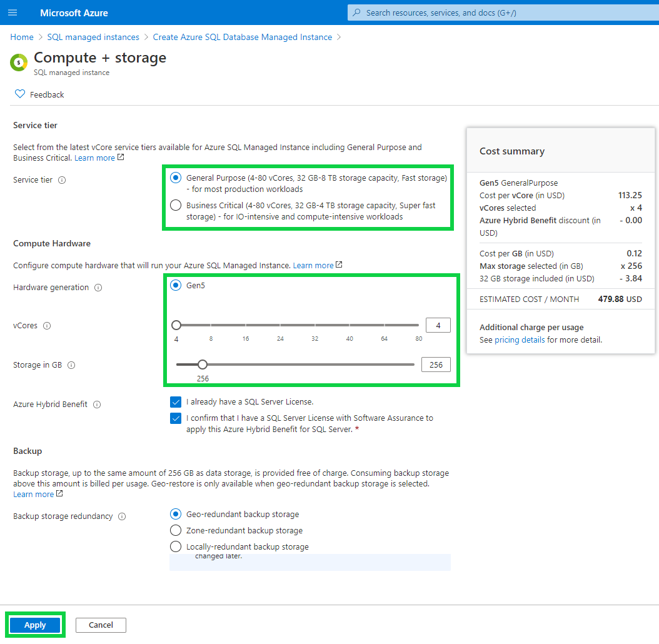This screenshot has width=659, height=644.
Task: Show info tooltip for vCores
Action: (x=47, y=326)
